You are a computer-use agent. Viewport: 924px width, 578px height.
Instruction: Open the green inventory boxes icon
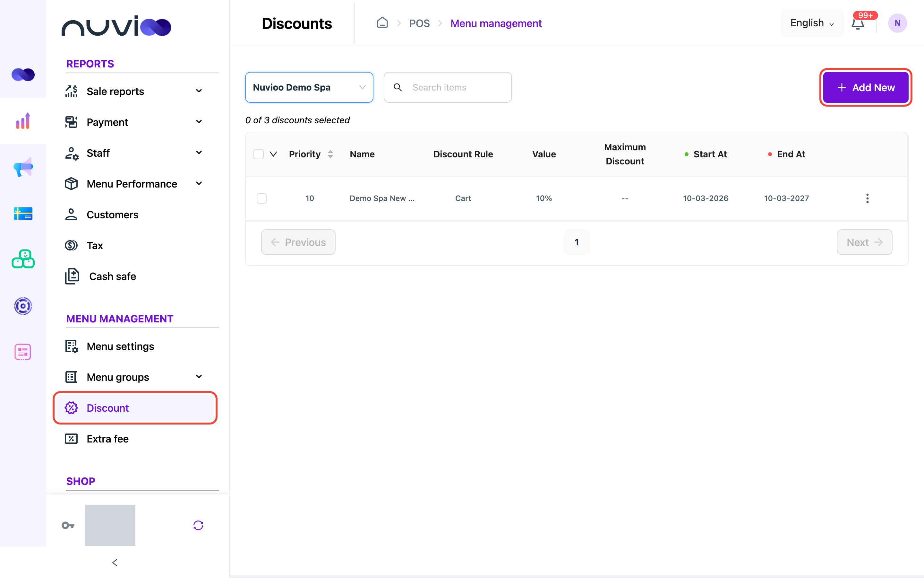pos(23,259)
